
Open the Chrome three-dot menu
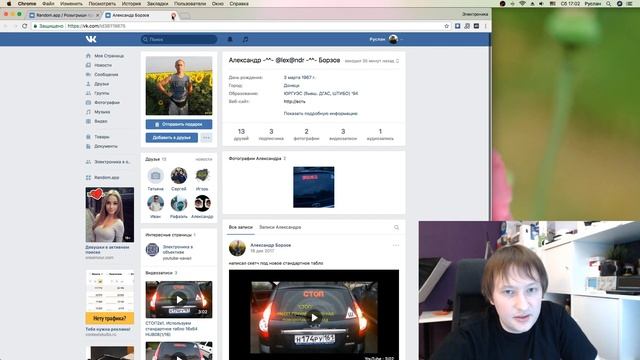(485, 26)
